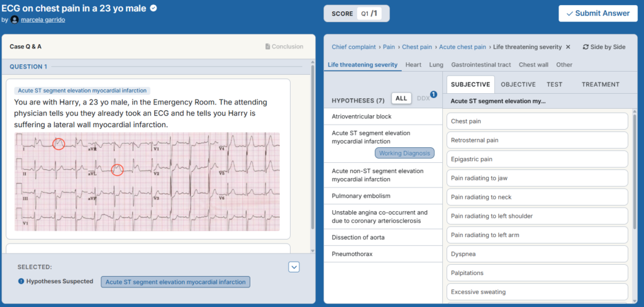
Task: Click the SCORE indicator
Action: click(x=357, y=14)
